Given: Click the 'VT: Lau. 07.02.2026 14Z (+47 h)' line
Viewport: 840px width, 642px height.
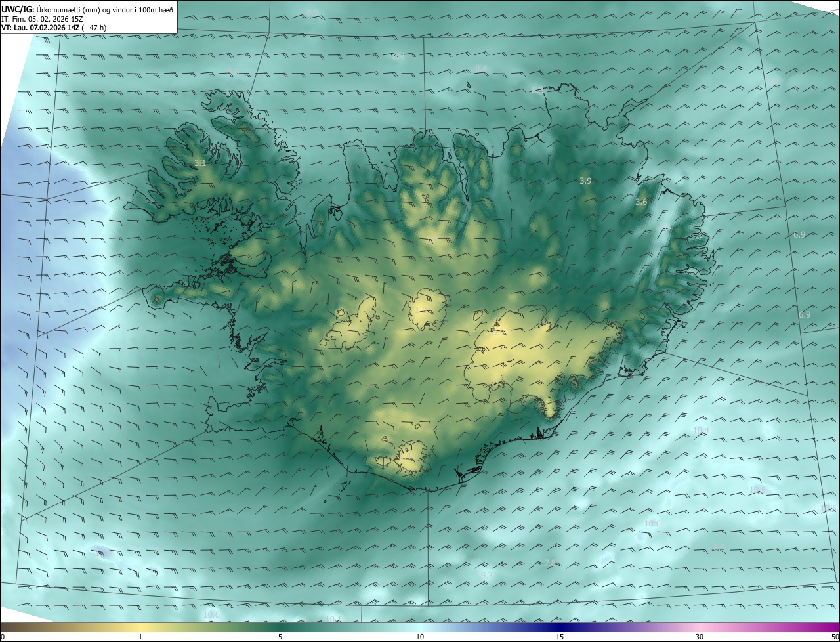Looking at the screenshot, I should point(54,28).
